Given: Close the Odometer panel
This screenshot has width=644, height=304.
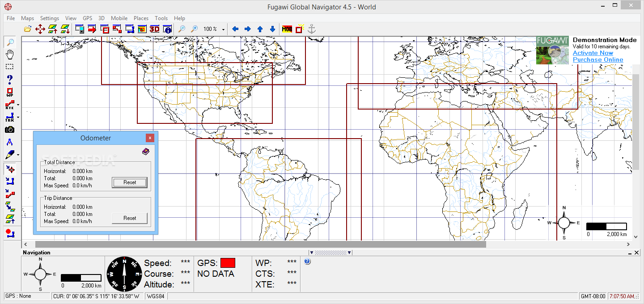Looking at the screenshot, I should point(150,138).
